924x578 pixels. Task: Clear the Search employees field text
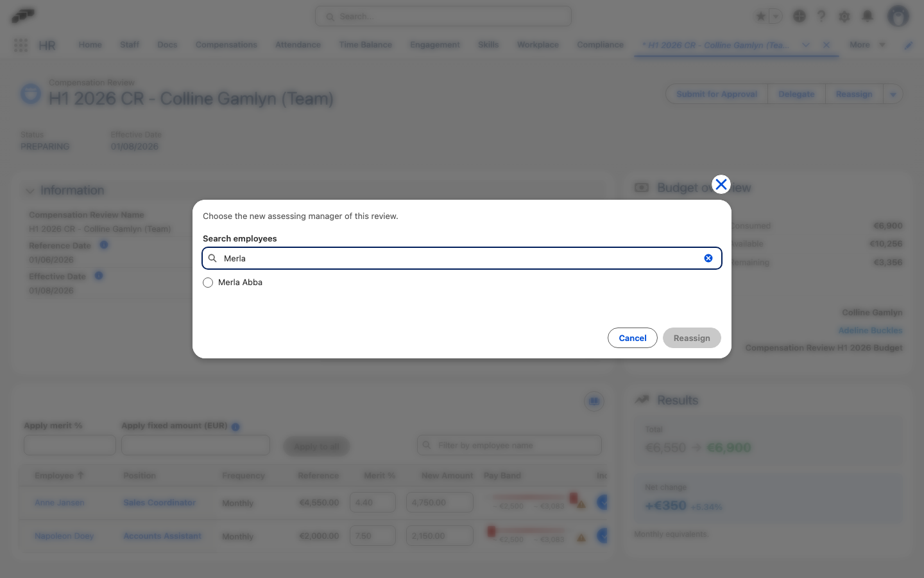pyautogui.click(x=708, y=258)
